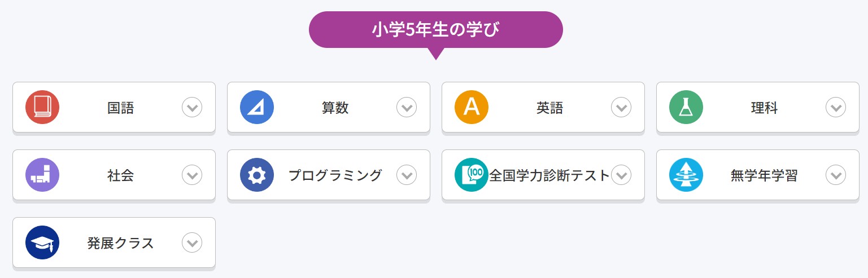Expand the 理科 subject chevron
Screen dimensions: 868x278
pyautogui.click(x=836, y=107)
